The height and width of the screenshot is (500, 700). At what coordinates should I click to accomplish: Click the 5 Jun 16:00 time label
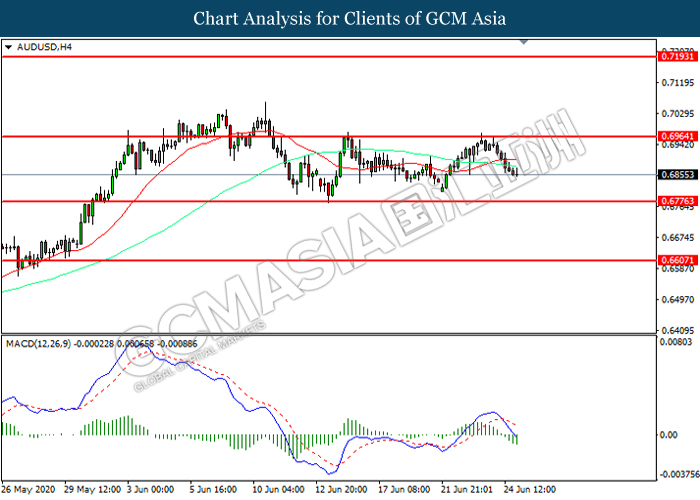point(212,490)
